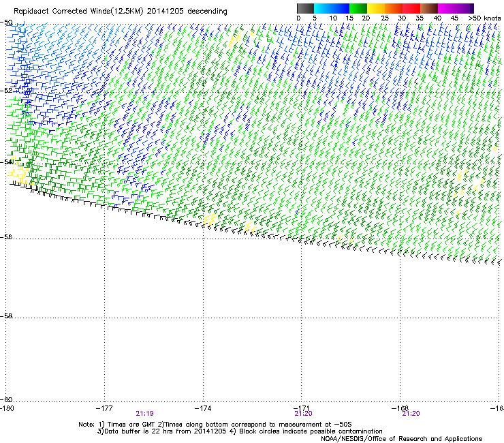The width and height of the screenshot is (504, 443).
Task: Click the purple 21:20 time under -168
Action: [411, 414]
